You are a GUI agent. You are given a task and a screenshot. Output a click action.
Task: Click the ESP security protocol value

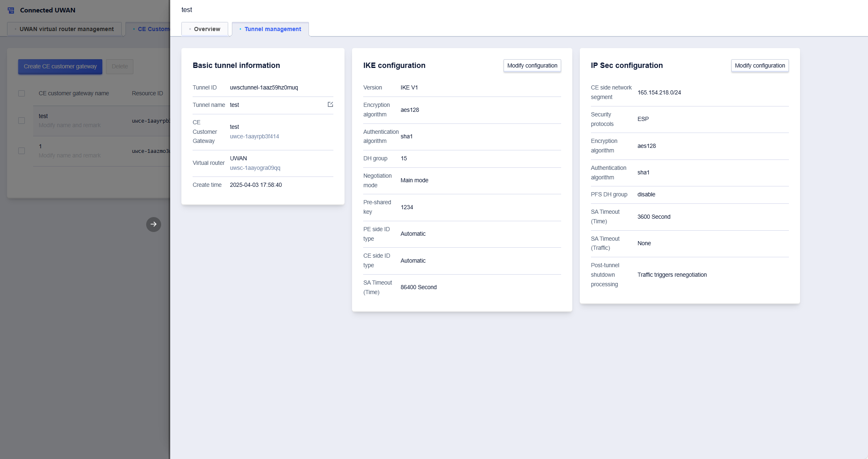[x=643, y=119]
